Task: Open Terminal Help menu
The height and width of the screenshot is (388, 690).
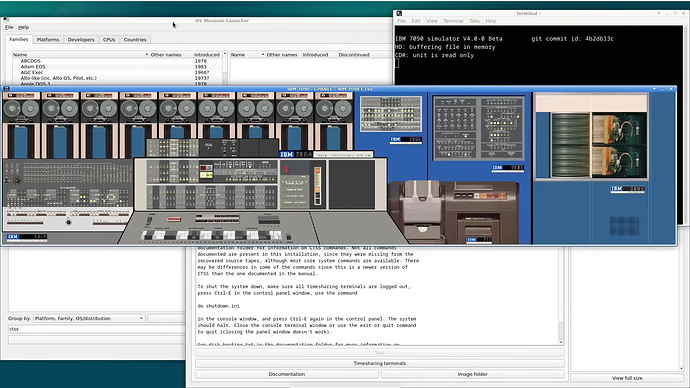Action: tap(491, 21)
